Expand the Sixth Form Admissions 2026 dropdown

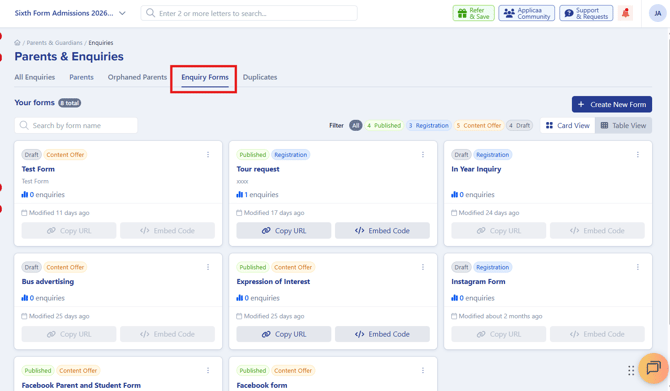70,13
